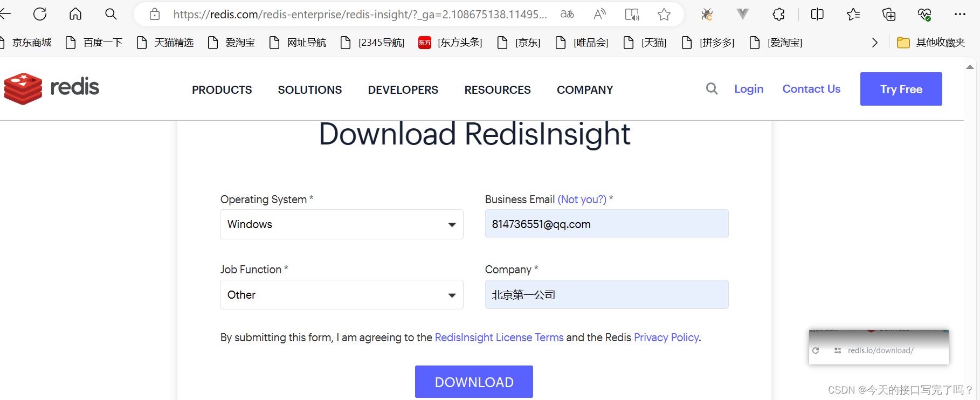This screenshot has height=400, width=980.
Task: Open PRODUCTS menu
Action: tap(222, 90)
